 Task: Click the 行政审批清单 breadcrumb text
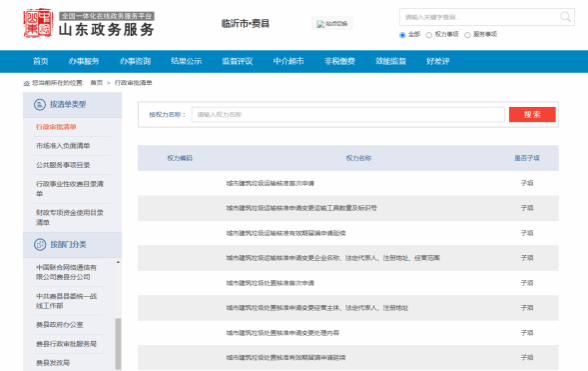[x=134, y=83]
